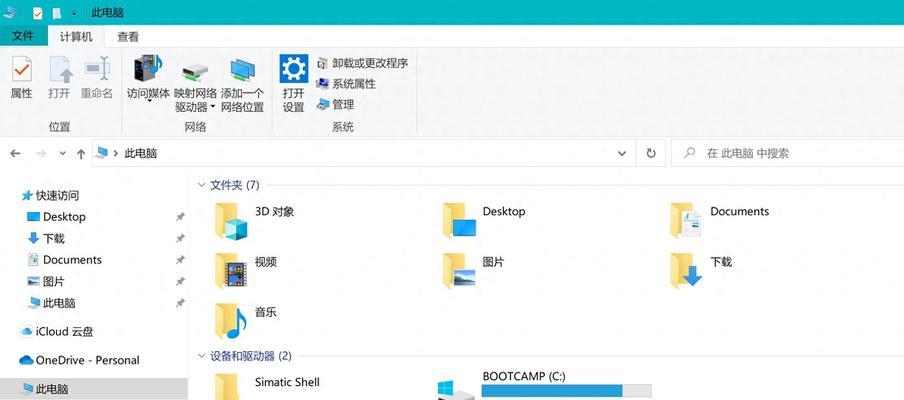Open the recent locations dropdown arrow

coord(62,154)
